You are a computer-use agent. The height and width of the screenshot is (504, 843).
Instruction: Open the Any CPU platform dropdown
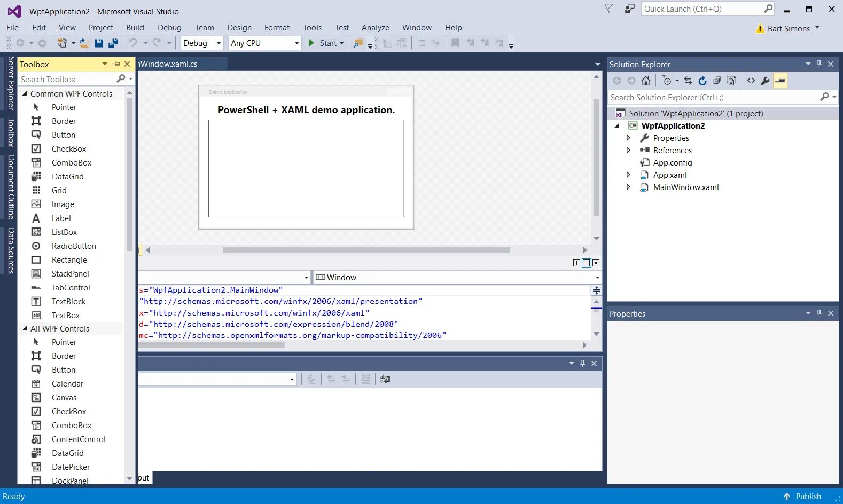pos(297,43)
